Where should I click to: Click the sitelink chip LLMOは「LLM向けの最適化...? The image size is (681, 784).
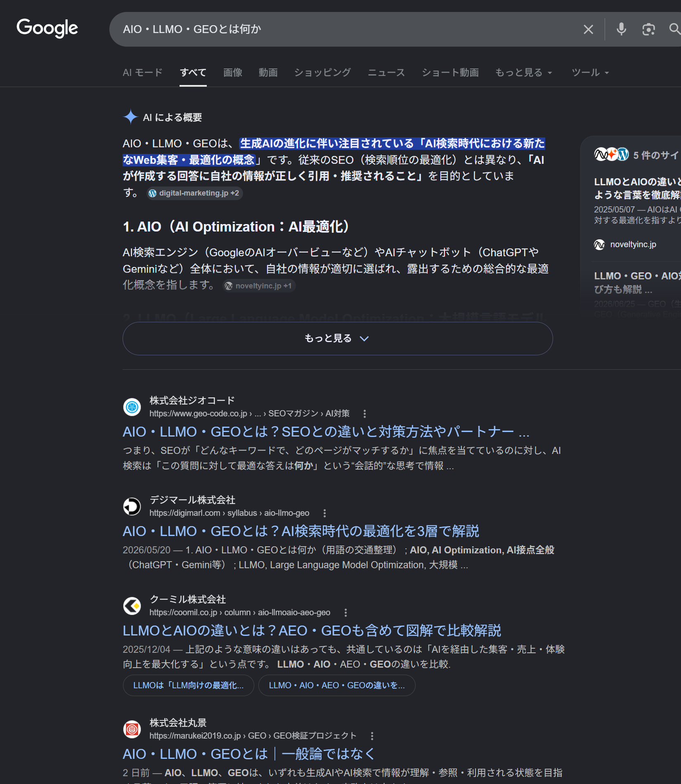tap(189, 685)
